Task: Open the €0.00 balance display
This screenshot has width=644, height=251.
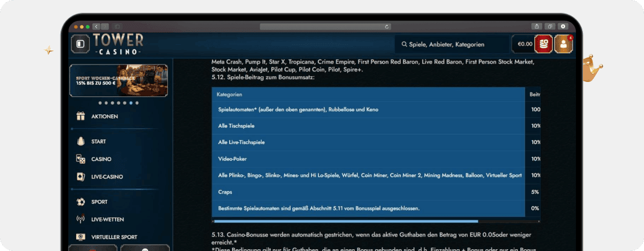Action: click(x=525, y=44)
